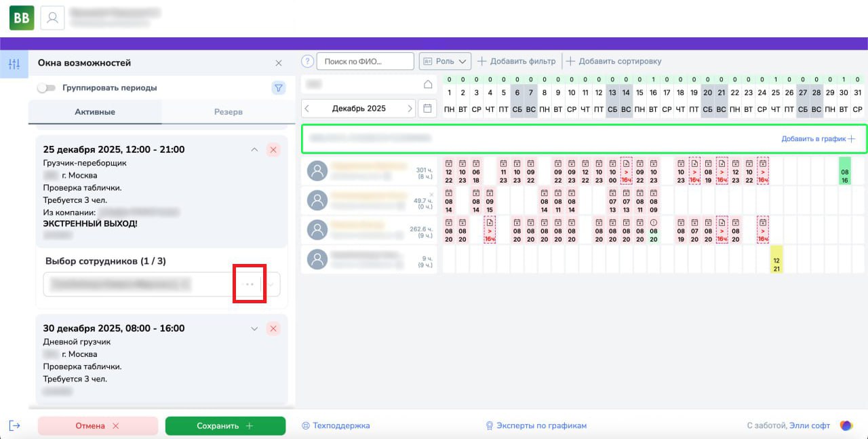Image resolution: width=868 pixels, height=439 pixels.
Task: Click the logout icon at bottom left
Action: (14, 425)
